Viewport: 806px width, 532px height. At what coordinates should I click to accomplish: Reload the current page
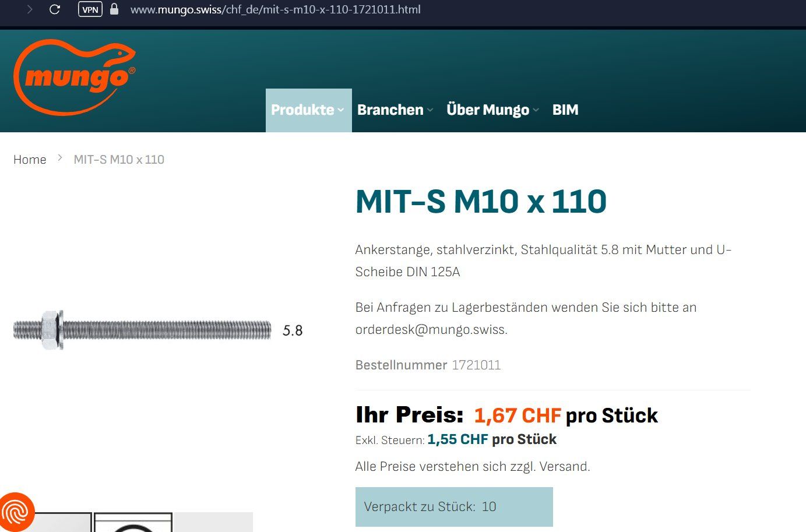55,9
